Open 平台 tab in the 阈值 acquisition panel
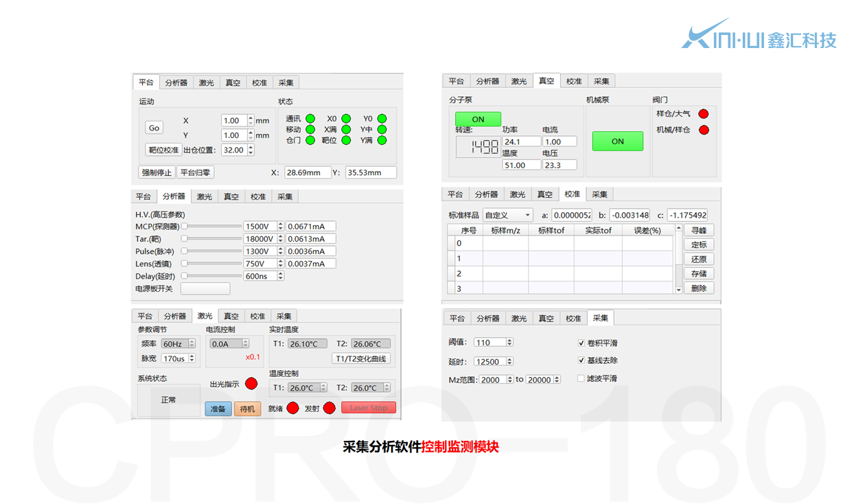 pos(457,319)
